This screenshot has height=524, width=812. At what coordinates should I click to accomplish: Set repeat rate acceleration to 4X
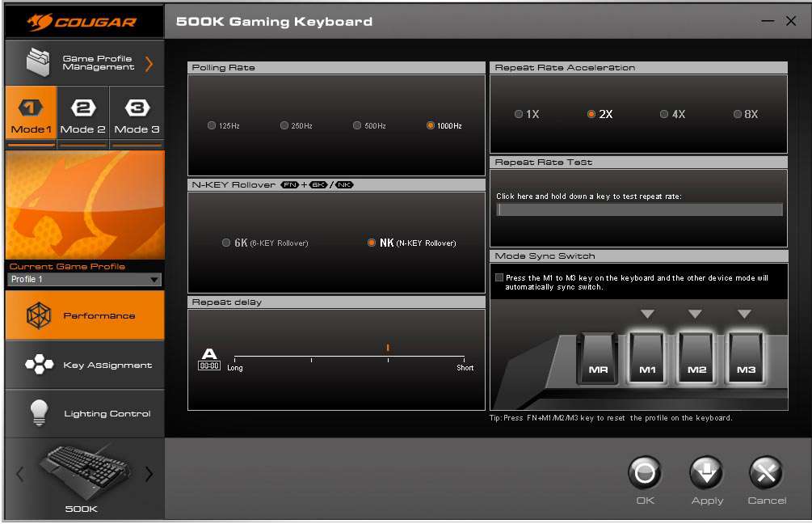664,114
